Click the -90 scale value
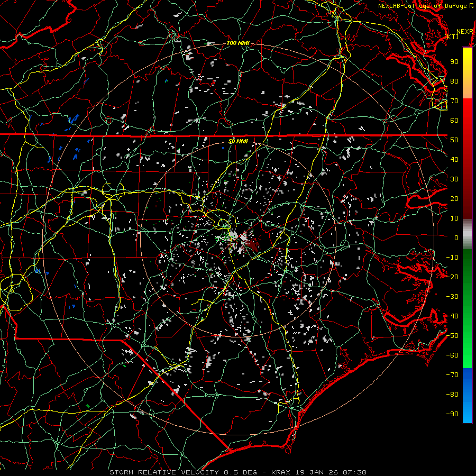The image size is (476, 476). coord(452,414)
